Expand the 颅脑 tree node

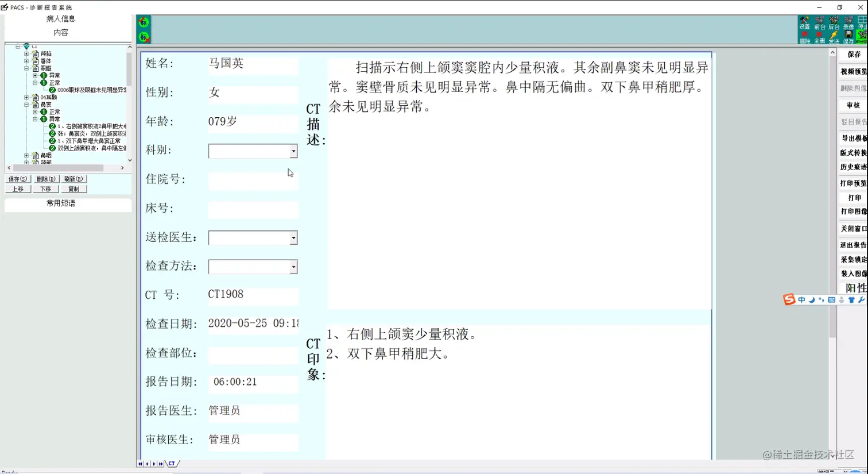[x=26, y=53]
